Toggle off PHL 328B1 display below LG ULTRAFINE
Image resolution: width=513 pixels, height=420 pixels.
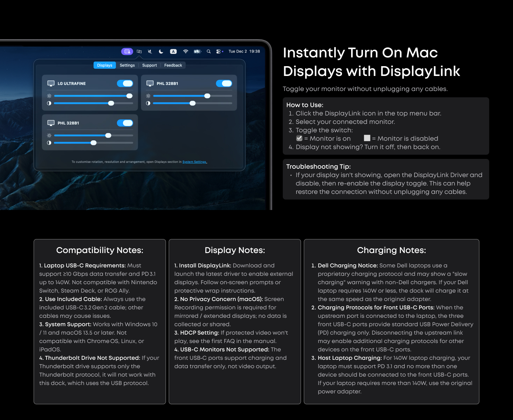(x=125, y=123)
